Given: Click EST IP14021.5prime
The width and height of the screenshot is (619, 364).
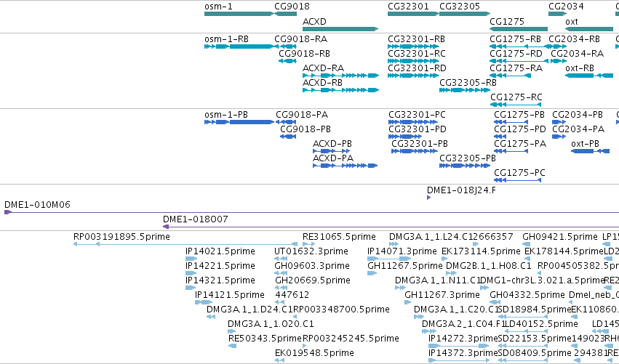Looking at the screenshot, I should pos(191,259).
